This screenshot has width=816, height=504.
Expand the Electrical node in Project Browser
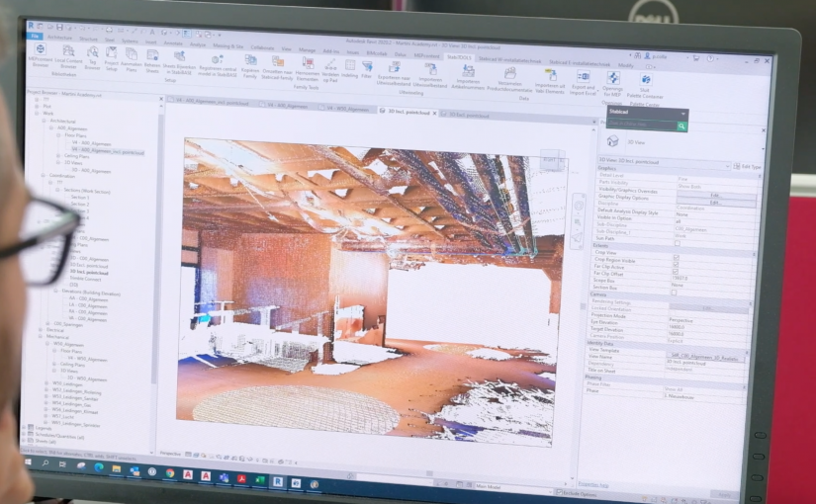point(41,330)
